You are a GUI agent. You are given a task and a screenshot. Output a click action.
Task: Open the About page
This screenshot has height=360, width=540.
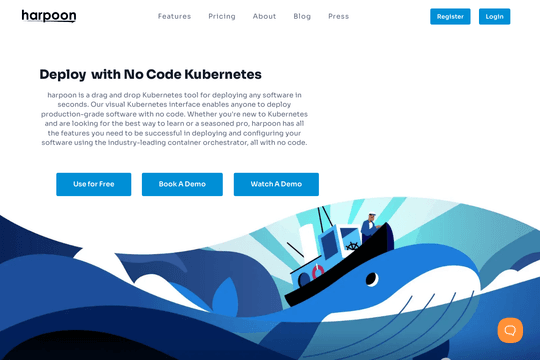coord(264,16)
